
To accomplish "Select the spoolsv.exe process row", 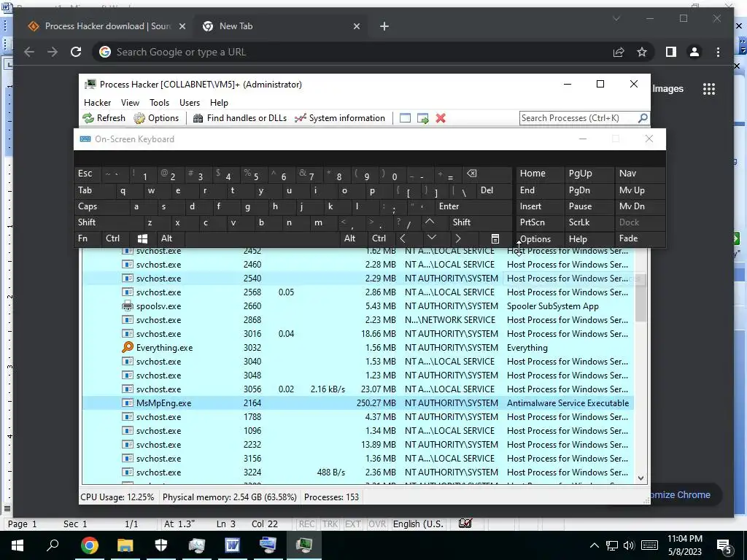I will (x=358, y=306).
